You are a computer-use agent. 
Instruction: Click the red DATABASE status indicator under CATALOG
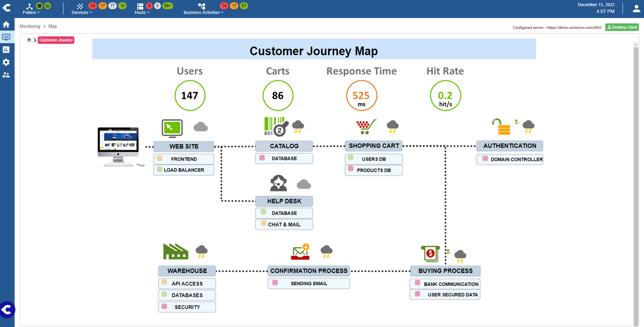[262, 158]
